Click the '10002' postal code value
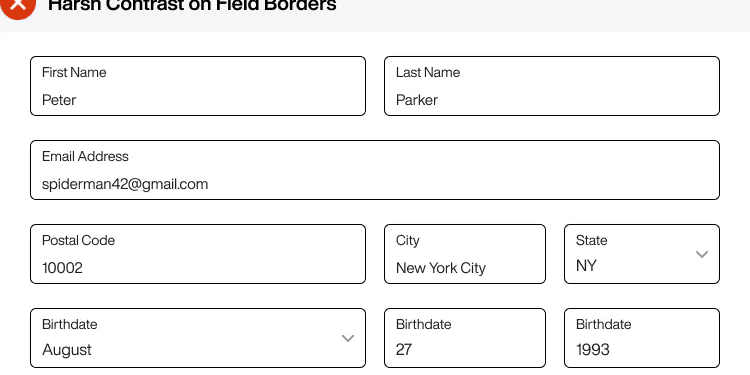Image resolution: width=750 pixels, height=375 pixels. 62,268
